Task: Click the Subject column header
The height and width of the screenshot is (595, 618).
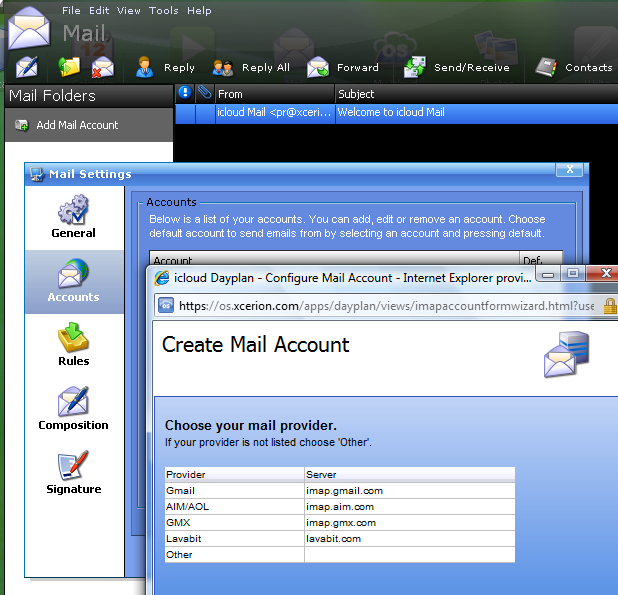Action: (x=477, y=94)
